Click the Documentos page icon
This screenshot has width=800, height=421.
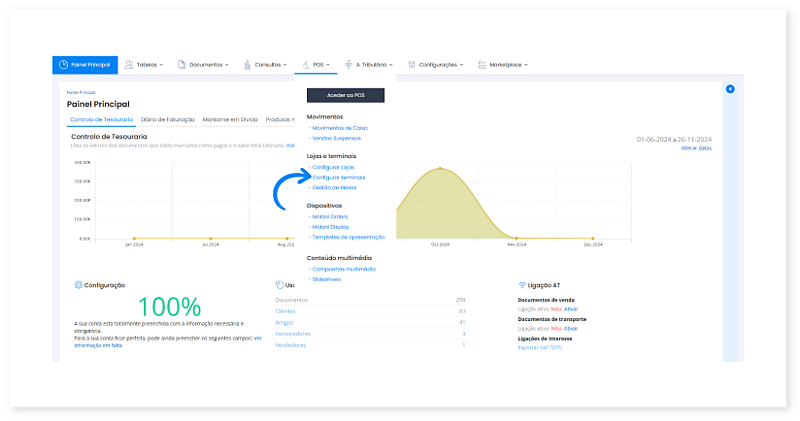pos(181,65)
